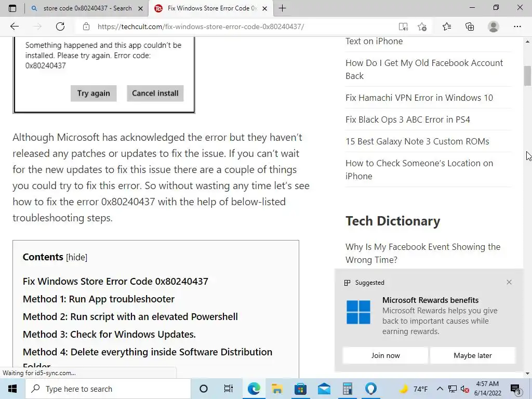The height and width of the screenshot is (399, 532).
Task: Click Join now in Rewards popup
Action: pyautogui.click(x=385, y=355)
